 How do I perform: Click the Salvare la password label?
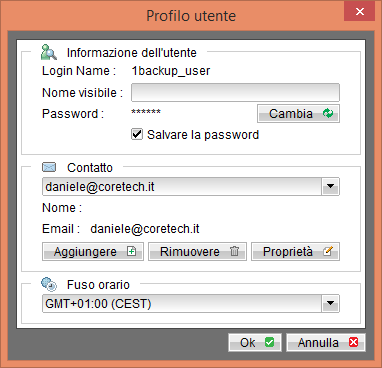click(203, 135)
